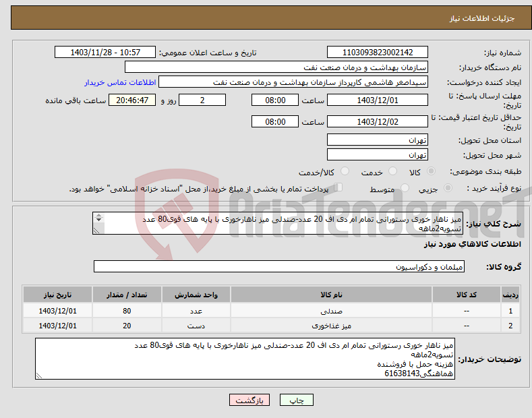The image size is (532, 418).
Task: Click the goods group field مبلمان و دکوراسیون
Action: click(279, 267)
